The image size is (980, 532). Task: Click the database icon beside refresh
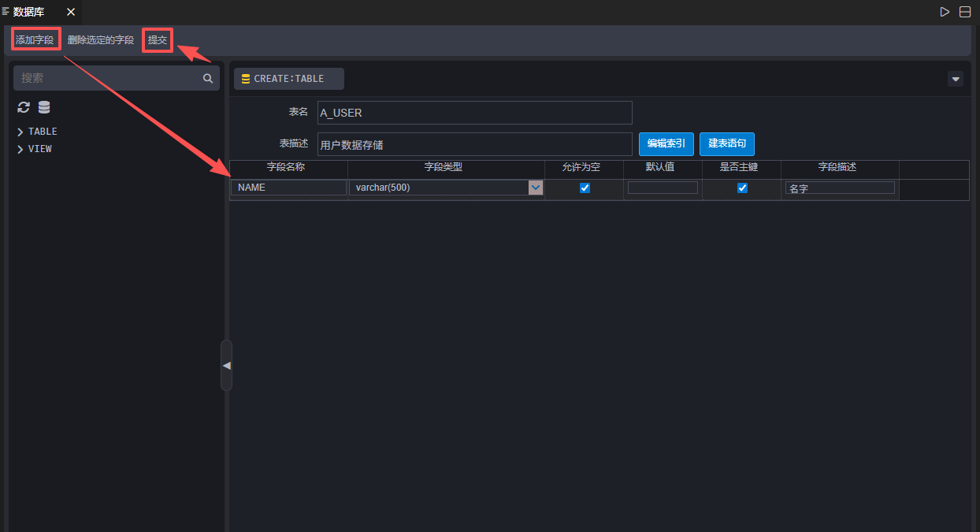coord(44,107)
